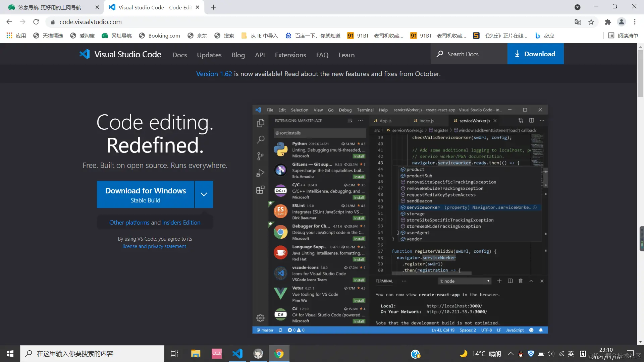
Task: Open the Chrome profile avatar icon
Action: tap(621, 22)
